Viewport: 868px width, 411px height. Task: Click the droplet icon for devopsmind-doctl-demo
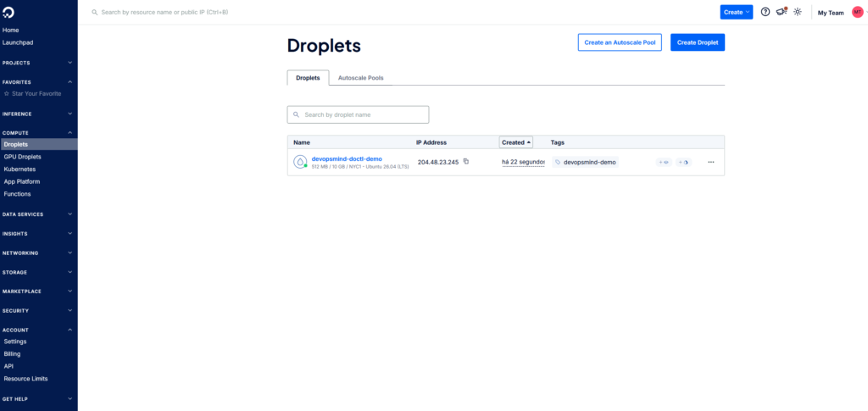(x=300, y=162)
